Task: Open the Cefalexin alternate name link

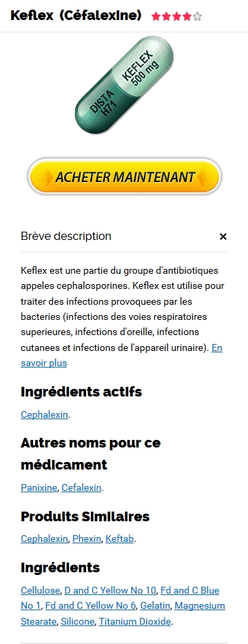Action: [x=81, y=487]
